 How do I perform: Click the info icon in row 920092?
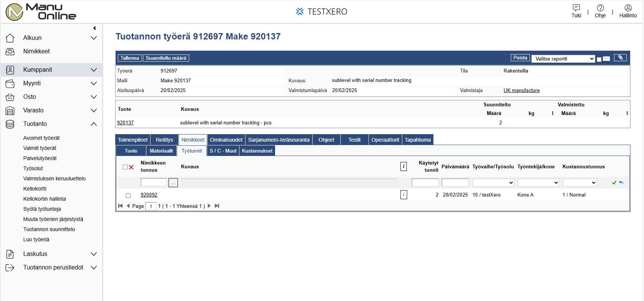(404, 195)
